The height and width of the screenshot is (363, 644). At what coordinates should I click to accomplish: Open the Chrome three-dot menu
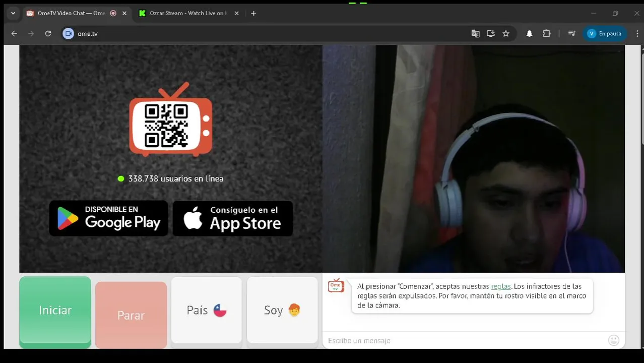coord(637,33)
